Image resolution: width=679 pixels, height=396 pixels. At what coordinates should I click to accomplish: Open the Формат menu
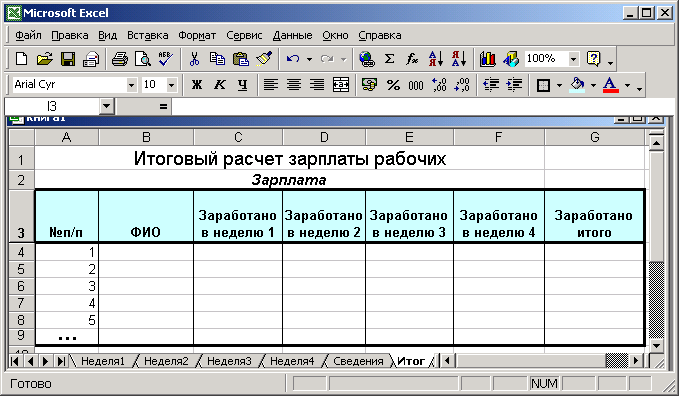pos(197,35)
